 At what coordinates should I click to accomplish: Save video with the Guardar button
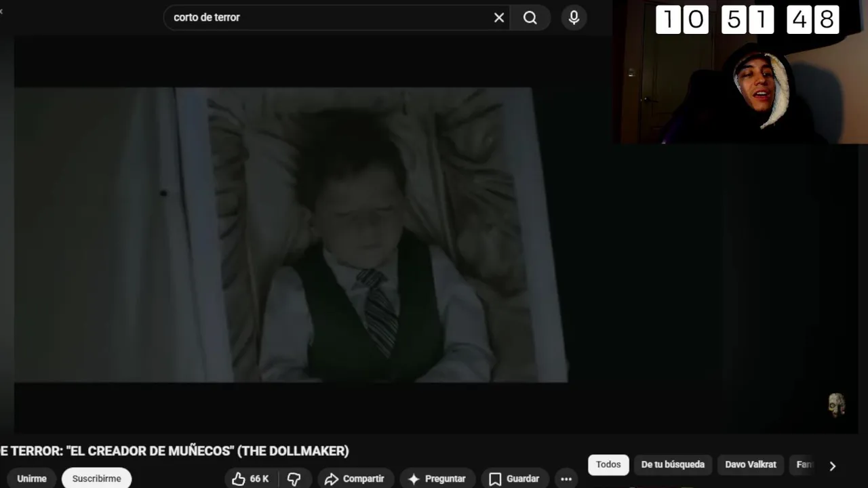(513, 479)
